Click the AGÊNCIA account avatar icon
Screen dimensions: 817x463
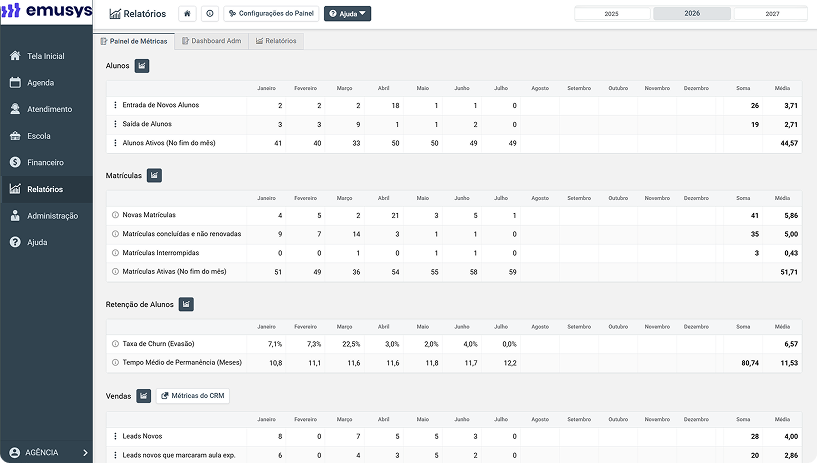tap(15, 453)
